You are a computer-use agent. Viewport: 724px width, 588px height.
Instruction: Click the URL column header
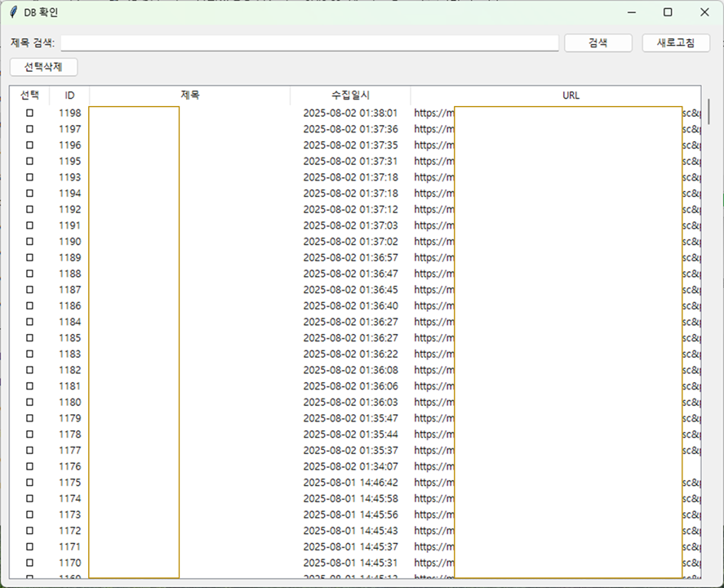(571, 96)
